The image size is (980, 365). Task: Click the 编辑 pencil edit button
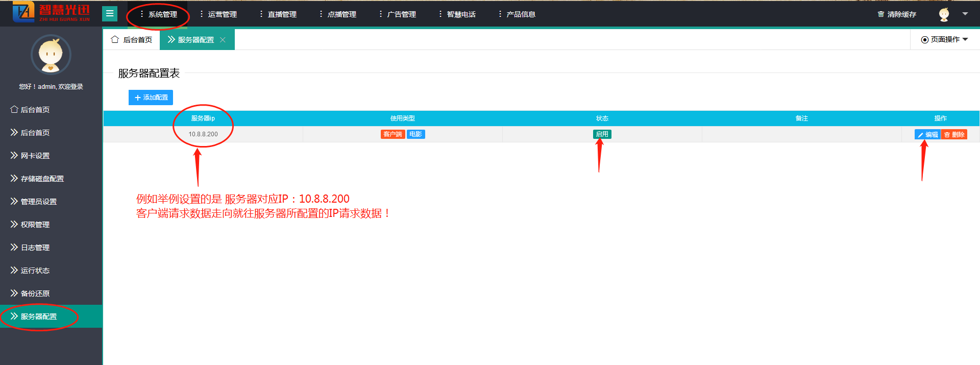point(927,135)
